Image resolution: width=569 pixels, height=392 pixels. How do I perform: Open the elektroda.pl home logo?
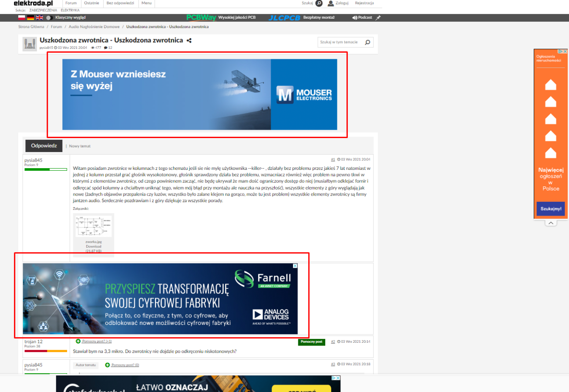coord(33,3)
